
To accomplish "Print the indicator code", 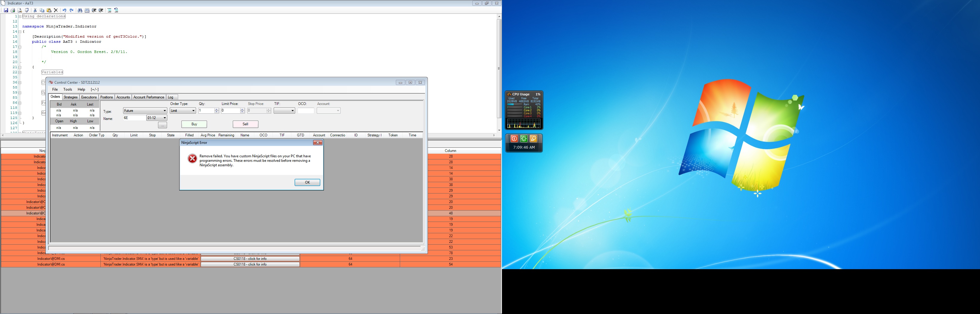I will point(13,10).
